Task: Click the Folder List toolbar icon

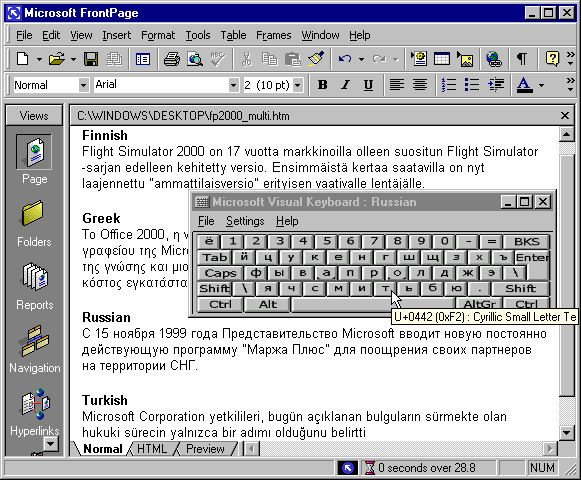Action: pos(143,59)
